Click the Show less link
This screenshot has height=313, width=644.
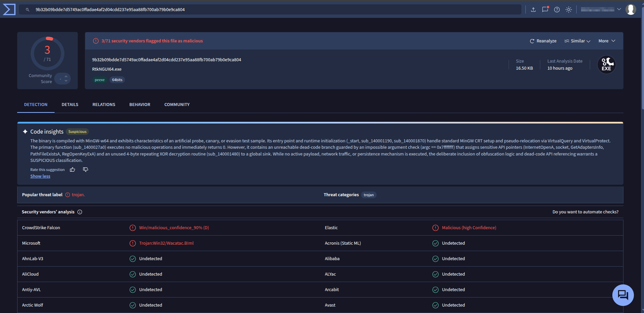(40, 176)
